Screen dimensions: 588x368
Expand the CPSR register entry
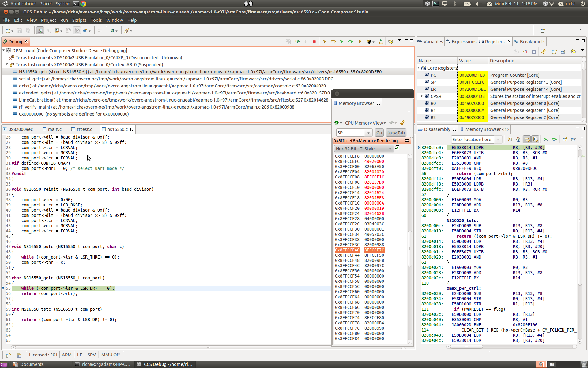(x=422, y=96)
